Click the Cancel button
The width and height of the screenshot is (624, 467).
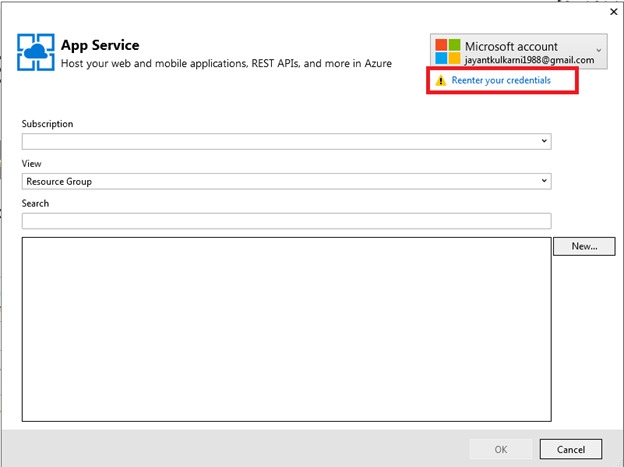coord(570,448)
